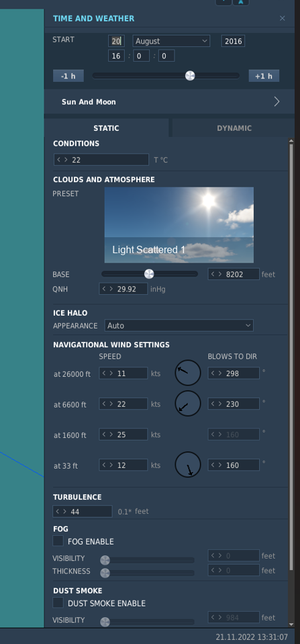This screenshot has width=300, height=644.
Task: Decrease wind speed at 26000 ft
Action: point(104,373)
